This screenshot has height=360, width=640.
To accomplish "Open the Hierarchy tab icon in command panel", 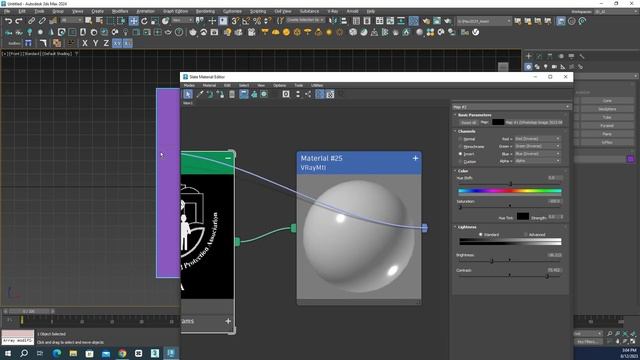I will (x=550, y=56).
